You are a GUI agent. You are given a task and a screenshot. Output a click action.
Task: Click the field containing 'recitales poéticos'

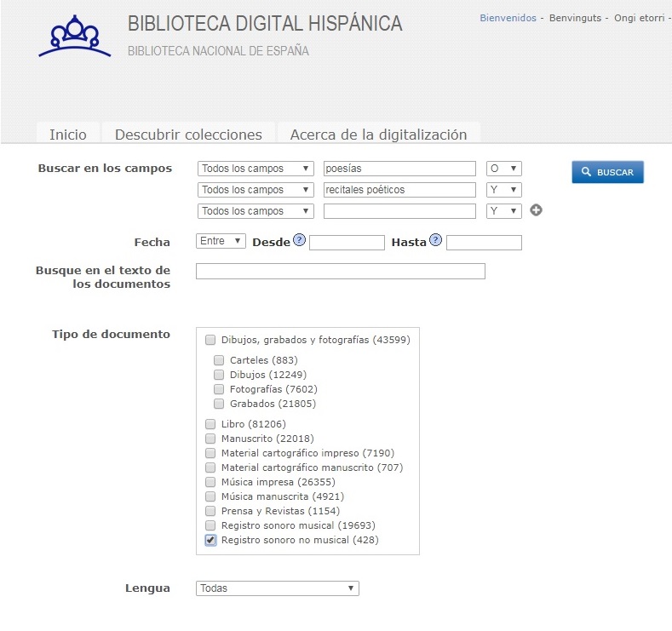399,190
